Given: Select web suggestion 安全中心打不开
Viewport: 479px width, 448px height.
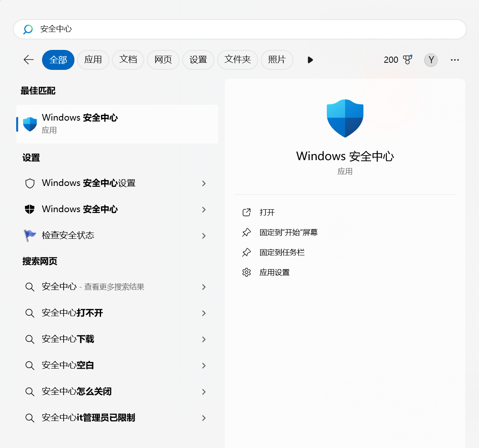Looking at the screenshot, I should (72, 313).
